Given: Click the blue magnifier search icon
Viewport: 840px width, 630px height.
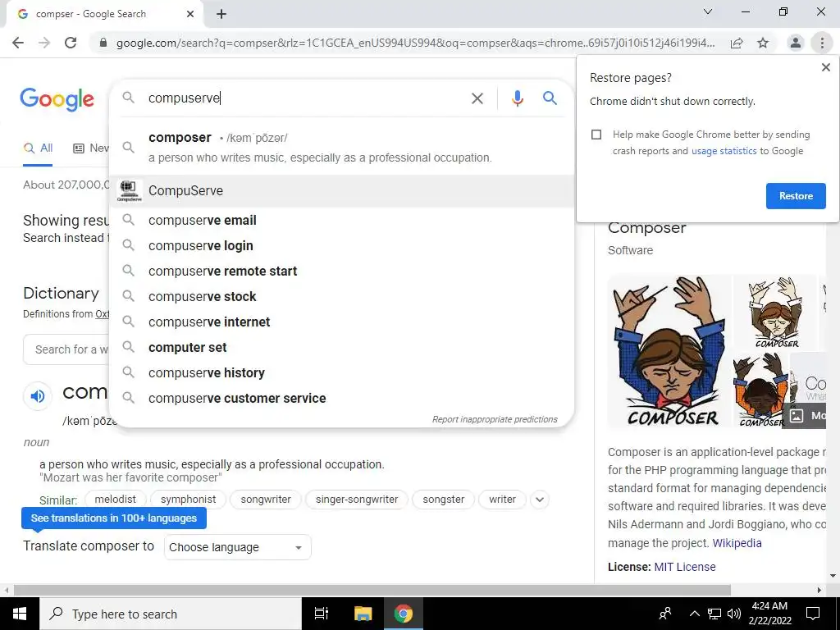Looking at the screenshot, I should [x=550, y=98].
